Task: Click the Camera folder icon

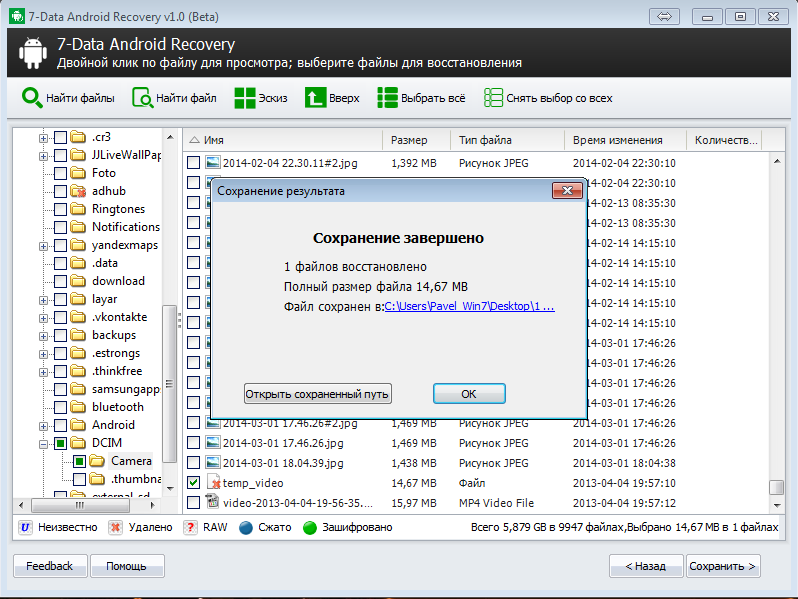Action: tap(97, 461)
